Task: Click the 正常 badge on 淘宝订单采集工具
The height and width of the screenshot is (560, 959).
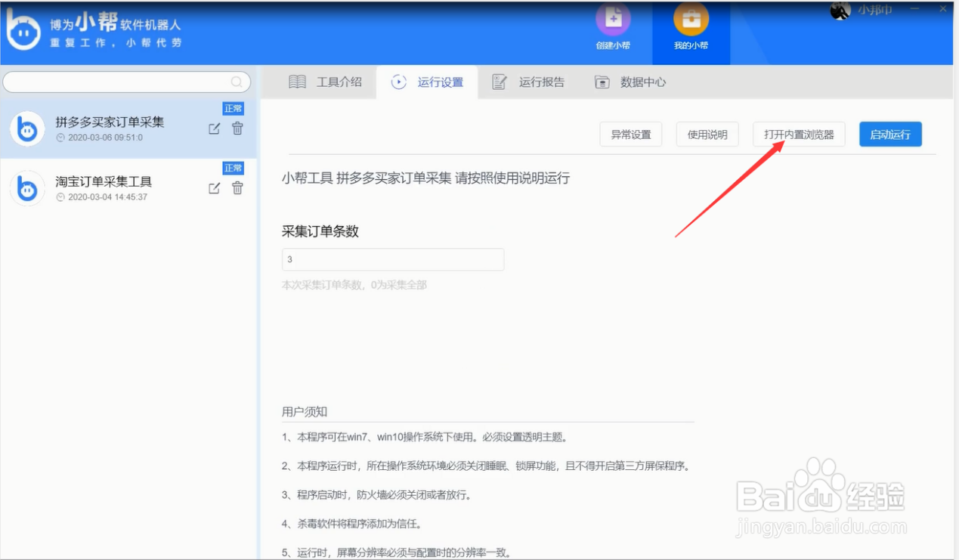Action: pyautogui.click(x=234, y=168)
